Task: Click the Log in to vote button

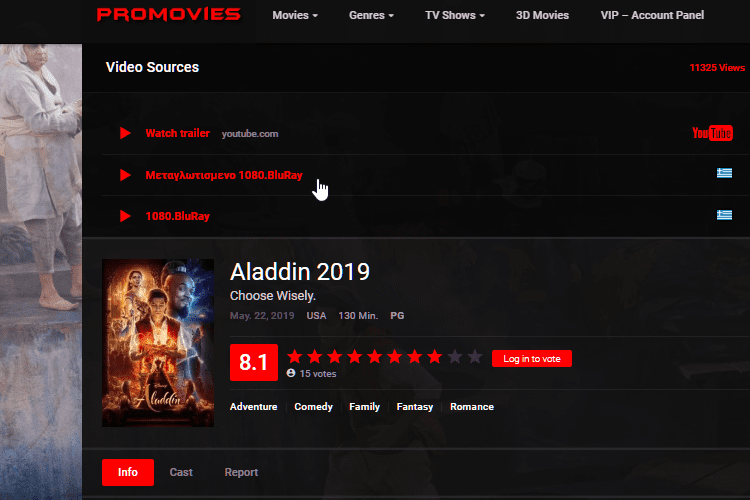Action: click(532, 359)
